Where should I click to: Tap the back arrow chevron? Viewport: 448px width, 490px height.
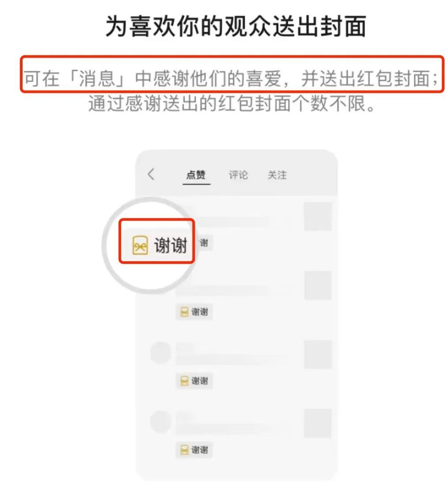pos(151,174)
